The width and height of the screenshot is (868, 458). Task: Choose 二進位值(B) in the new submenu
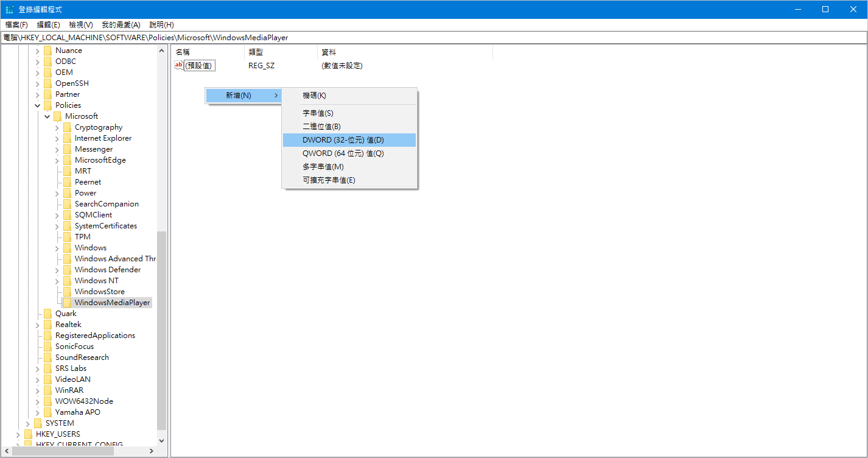click(x=349, y=127)
